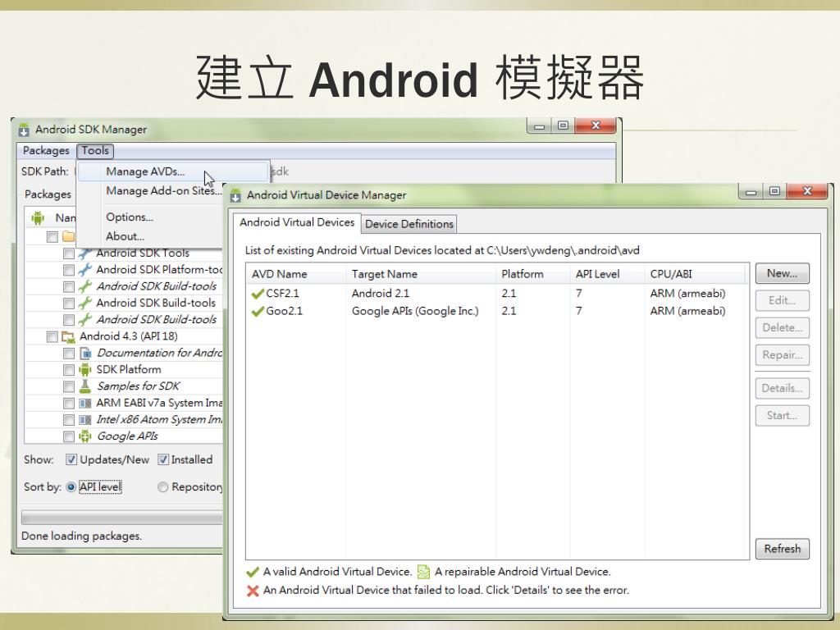Open the Packages menu

46,151
